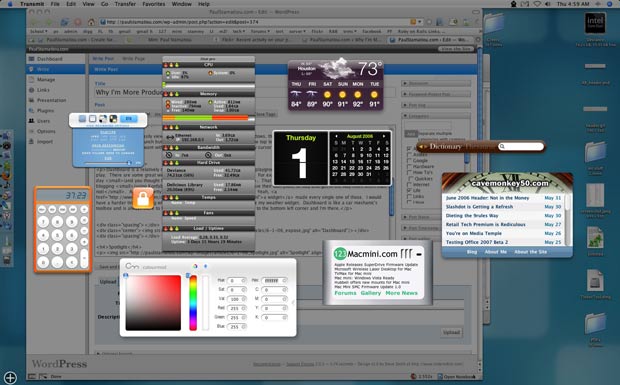This screenshot has width=620, height=385.
Task: Select the second square mode button in the blue widget
Action: click(x=93, y=119)
